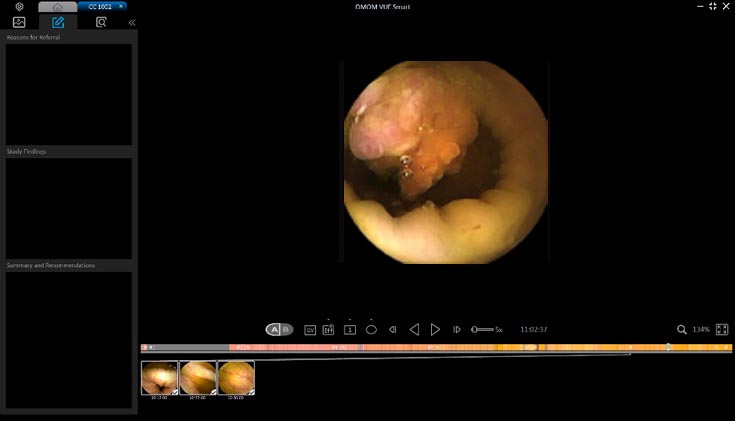Collapse the left sidebar panel
The height and width of the screenshot is (421, 735).
click(132, 22)
